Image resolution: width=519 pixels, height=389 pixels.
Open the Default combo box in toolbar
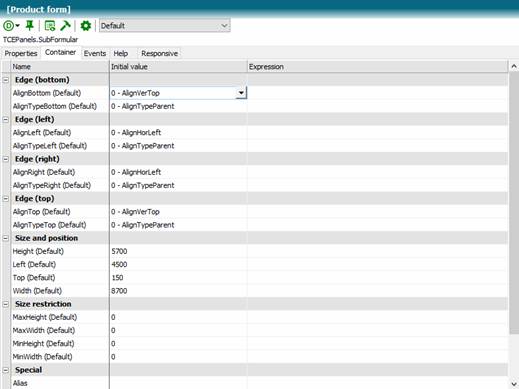[x=165, y=26]
